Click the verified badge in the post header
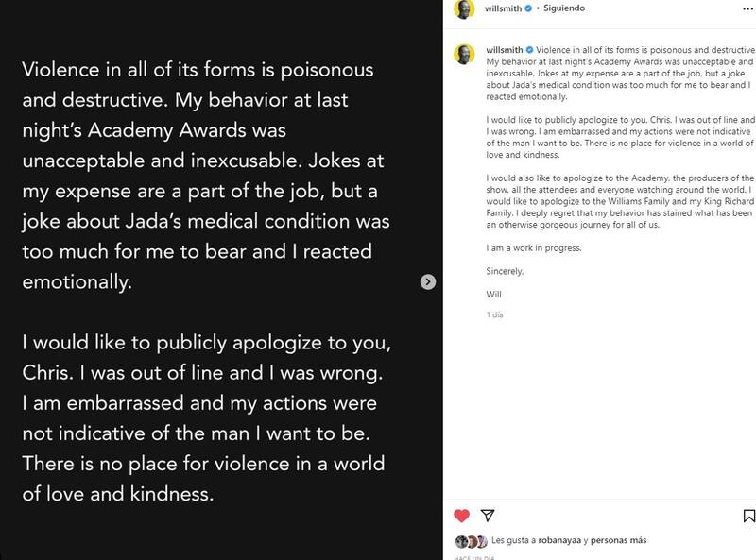Viewport: 756px width, 560px height. [x=529, y=9]
